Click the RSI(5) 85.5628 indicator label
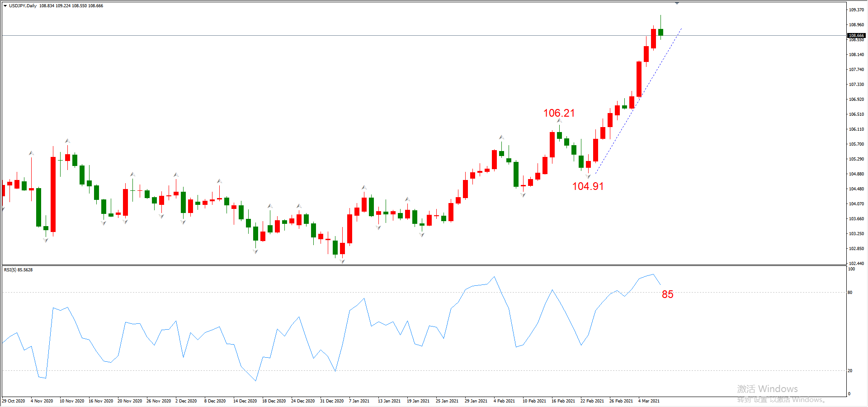This screenshot has height=407, width=868. [x=19, y=270]
